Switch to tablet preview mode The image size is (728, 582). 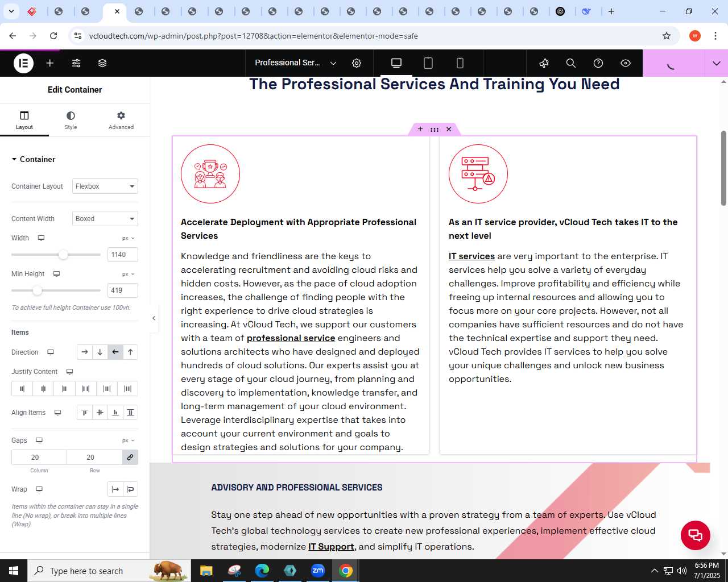[x=428, y=63]
